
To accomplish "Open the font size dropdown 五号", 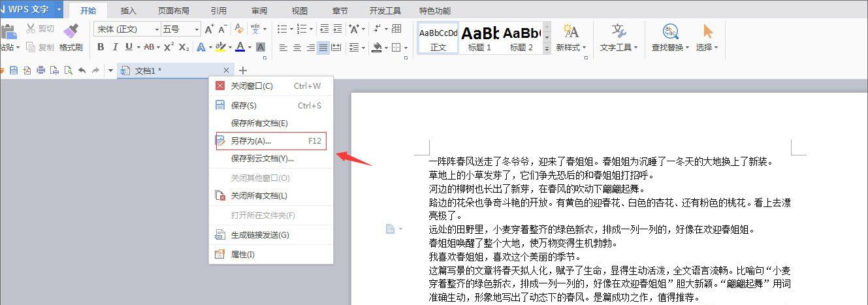I will [x=197, y=29].
